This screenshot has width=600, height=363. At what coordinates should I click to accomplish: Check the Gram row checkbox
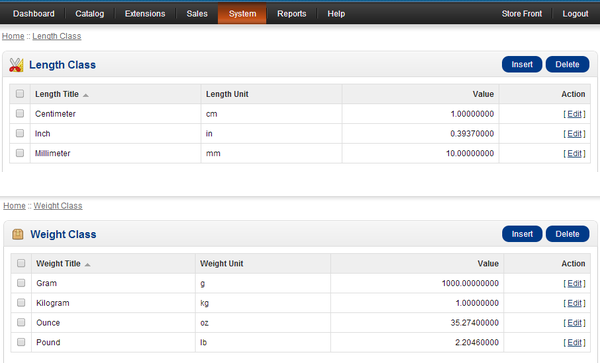click(x=21, y=283)
